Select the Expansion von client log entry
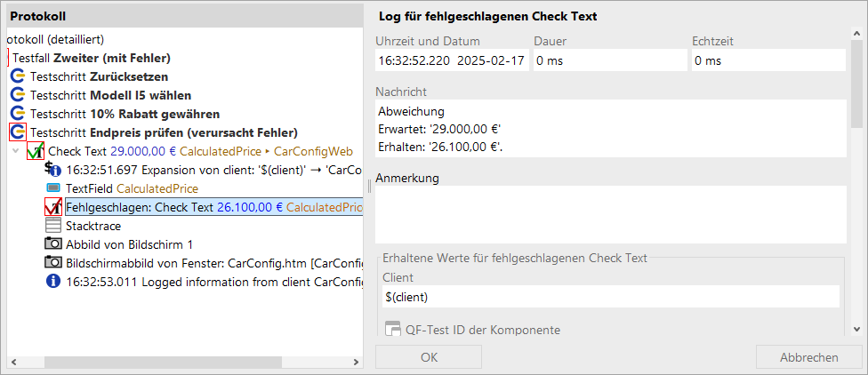Image resolution: width=868 pixels, height=375 pixels. tap(213, 169)
